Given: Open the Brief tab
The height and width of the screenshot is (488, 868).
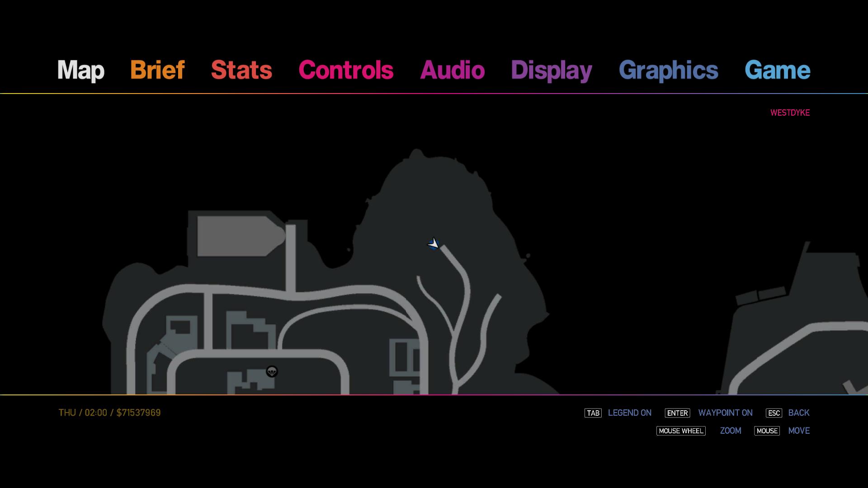Looking at the screenshot, I should pyautogui.click(x=157, y=70).
